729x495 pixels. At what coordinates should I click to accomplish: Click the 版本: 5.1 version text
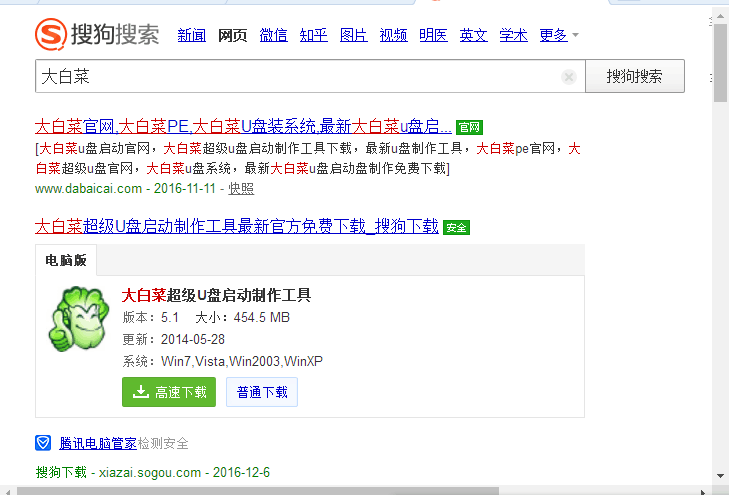tap(151, 317)
